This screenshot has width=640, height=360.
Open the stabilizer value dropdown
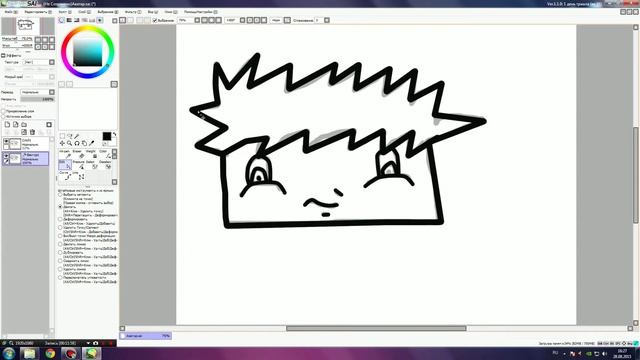coord(327,20)
